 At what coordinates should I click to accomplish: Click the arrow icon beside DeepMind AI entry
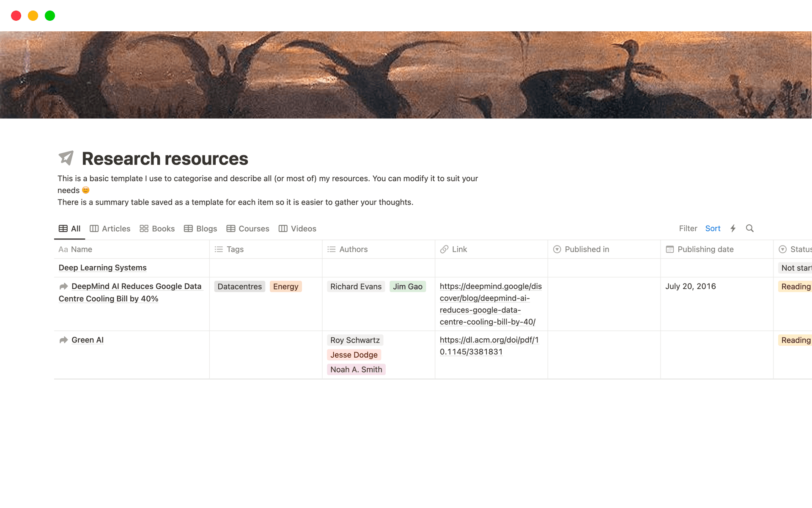pos(63,286)
